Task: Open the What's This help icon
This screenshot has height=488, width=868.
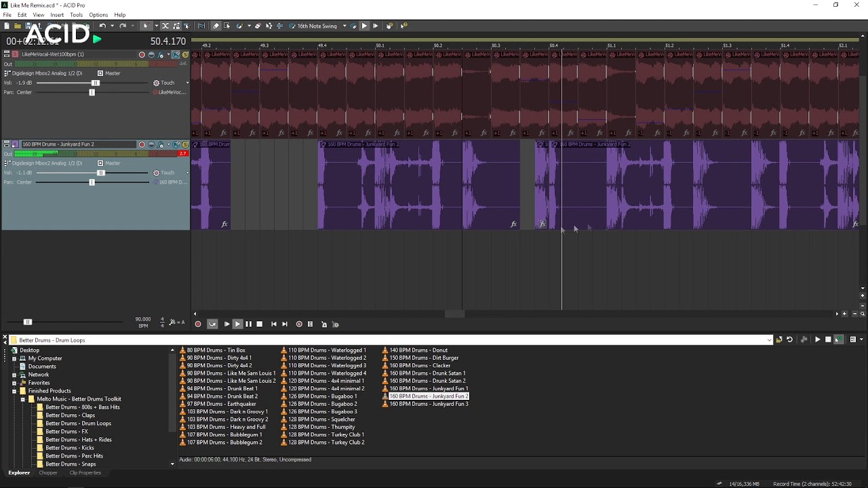Action: [x=403, y=26]
